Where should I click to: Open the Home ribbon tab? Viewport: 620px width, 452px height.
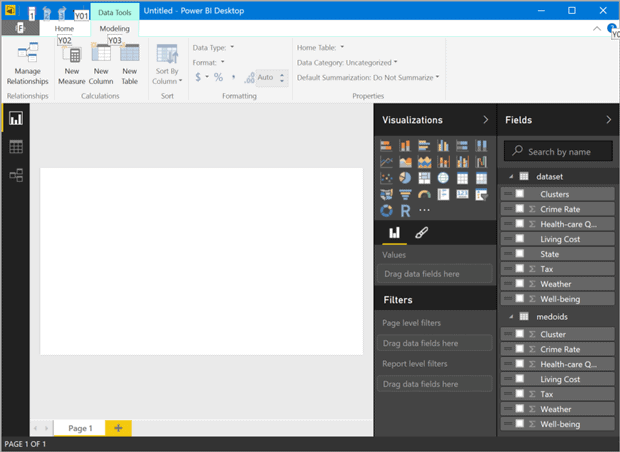click(x=64, y=28)
